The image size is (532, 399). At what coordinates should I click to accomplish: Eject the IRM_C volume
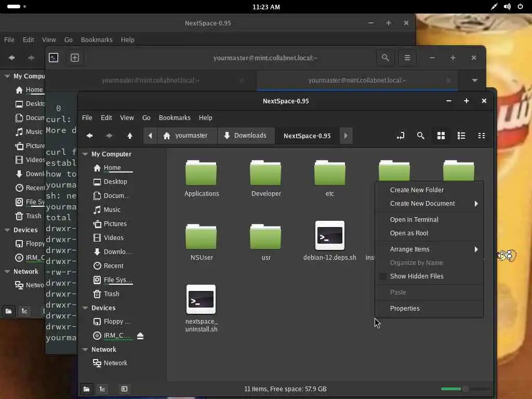click(x=140, y=336)
